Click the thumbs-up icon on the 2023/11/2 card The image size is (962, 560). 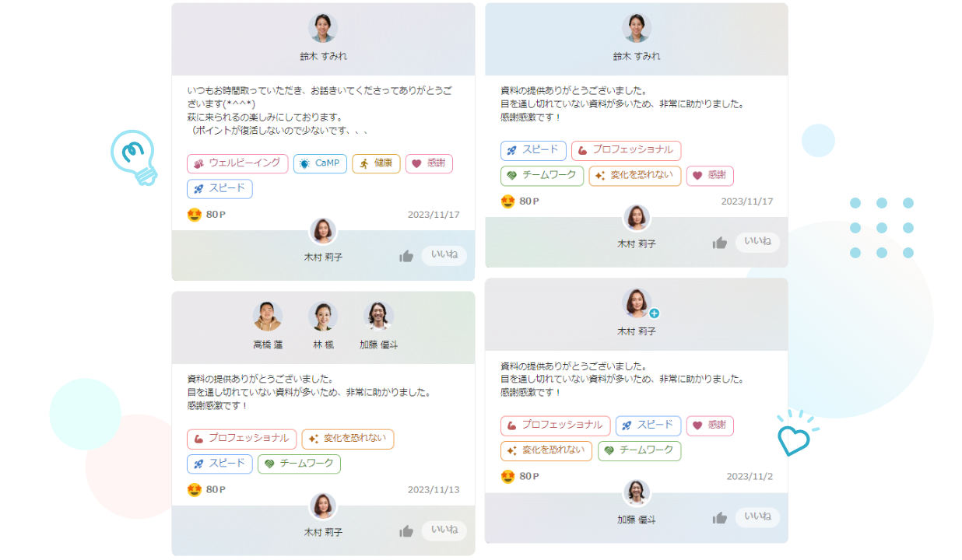[720, 518]
